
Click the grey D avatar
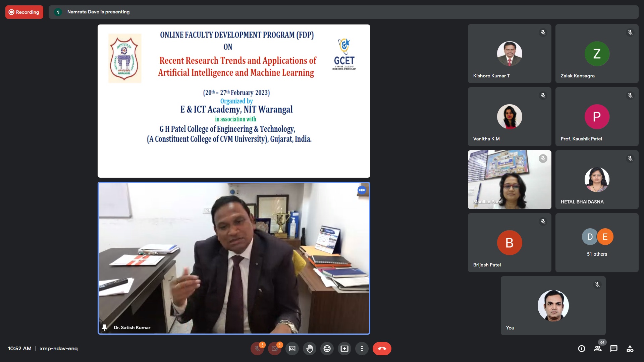pyautogui.click(x=590, y=237)
